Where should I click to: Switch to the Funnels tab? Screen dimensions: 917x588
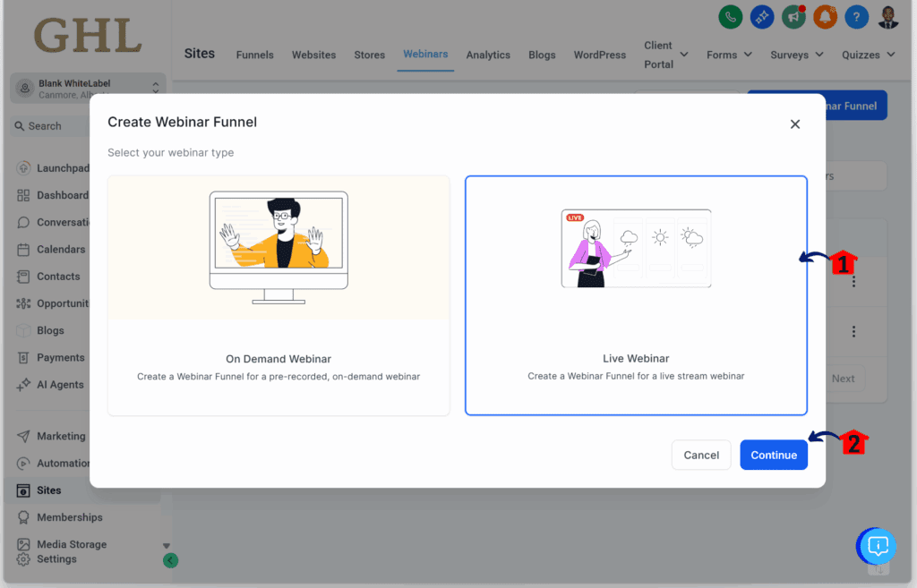254,55
